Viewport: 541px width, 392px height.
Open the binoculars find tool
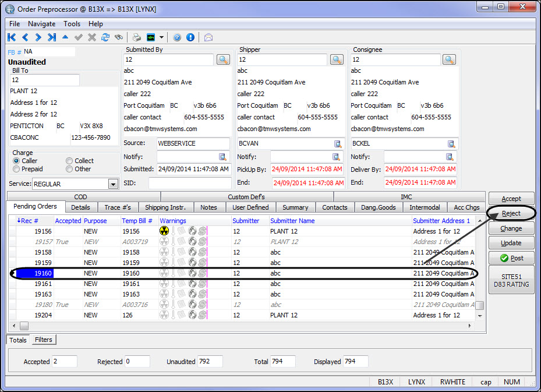(x=119, y=37)
